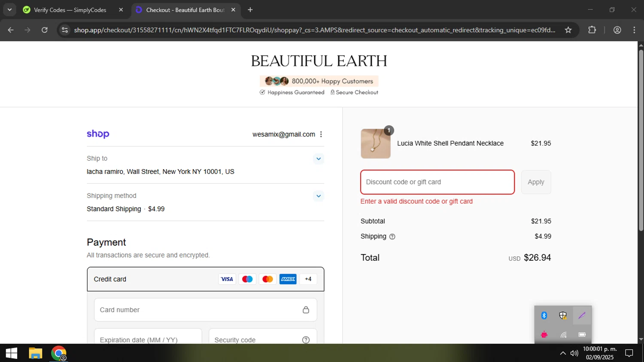Click the purple pen tray icon
Screen dimensions: 644x362
click(582, 316)
